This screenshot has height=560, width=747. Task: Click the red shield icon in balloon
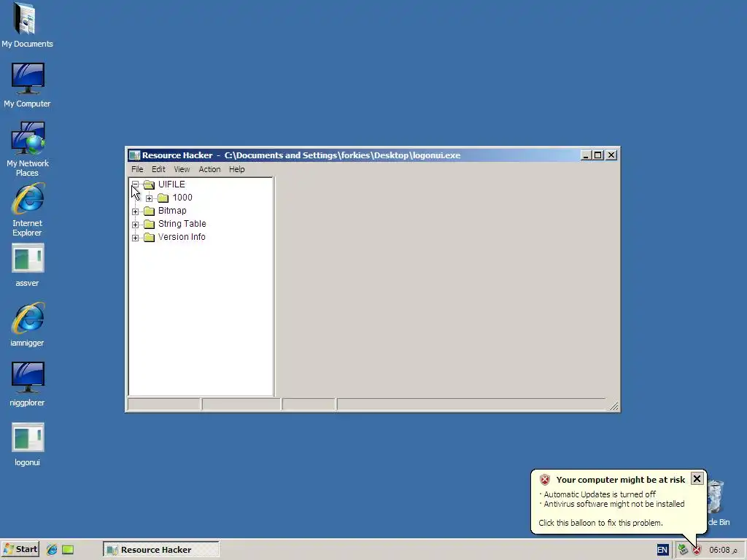[x=545, y=480]
